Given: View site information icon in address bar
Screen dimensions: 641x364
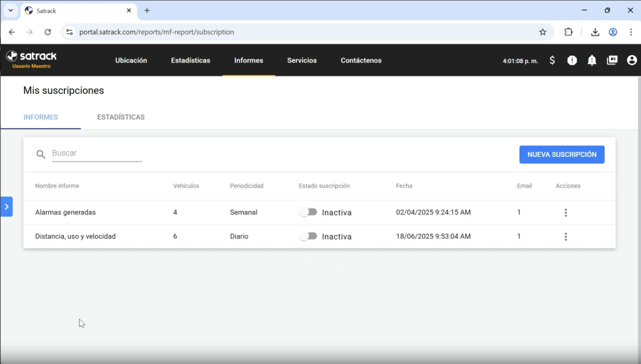Looking at the screenshot, I should (x=69, y=32).
